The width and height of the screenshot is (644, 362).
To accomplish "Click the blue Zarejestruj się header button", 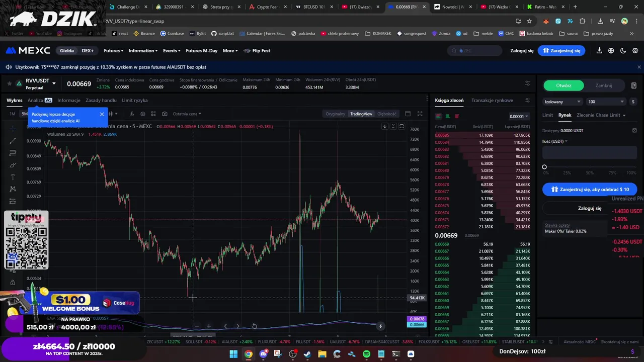I will click(x=561, y=51).
